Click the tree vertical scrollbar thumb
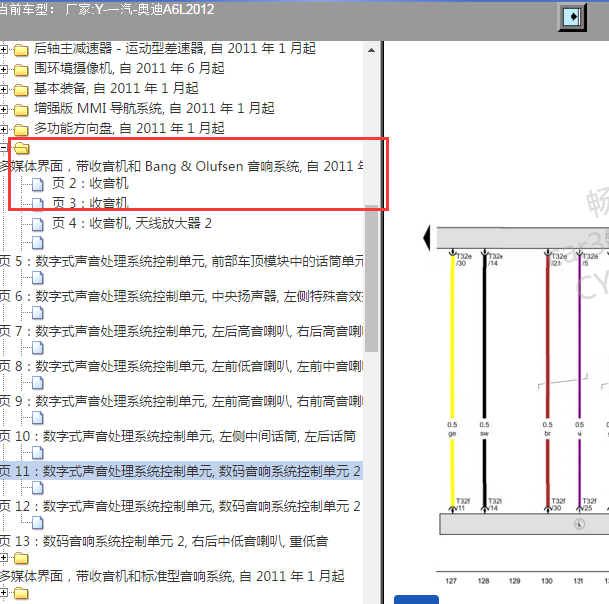Screen dimensions: 609x604 point(371,279)
